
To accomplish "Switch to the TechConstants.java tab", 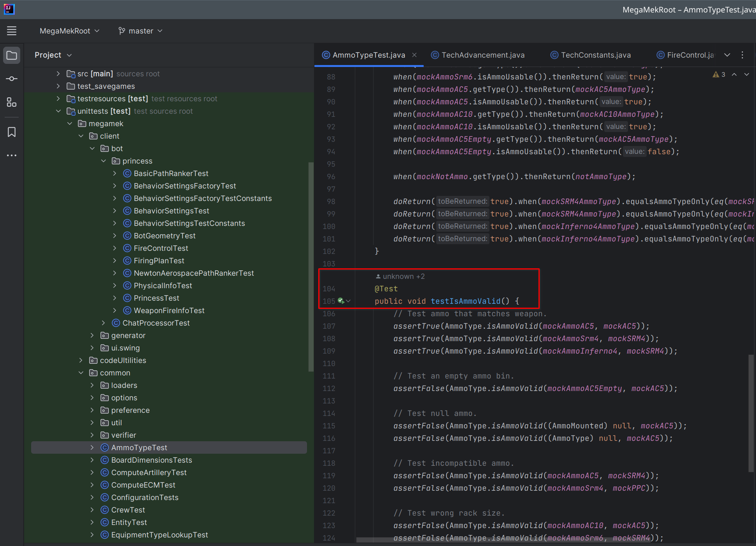I will click(595, 55).
